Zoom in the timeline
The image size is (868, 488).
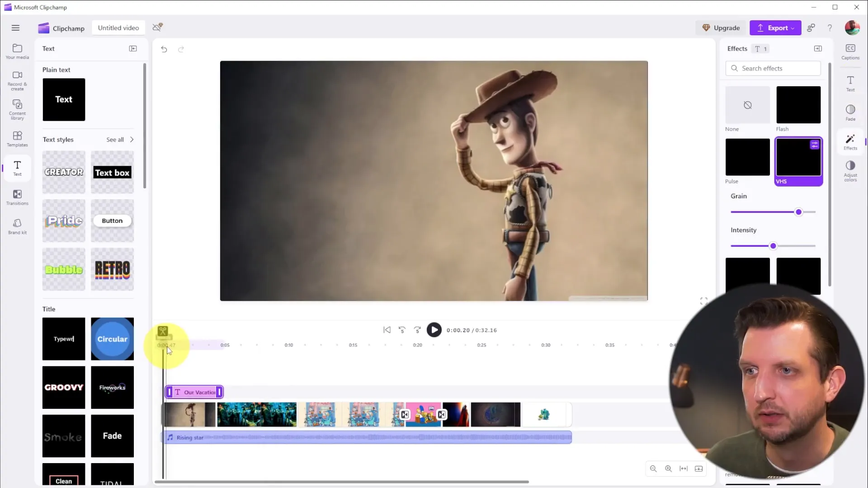pos(668,469)
